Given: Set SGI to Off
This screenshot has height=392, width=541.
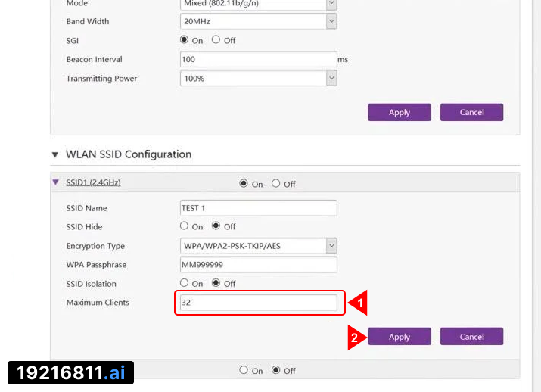Looking at the screenshot, I should (x=216, y=40).
